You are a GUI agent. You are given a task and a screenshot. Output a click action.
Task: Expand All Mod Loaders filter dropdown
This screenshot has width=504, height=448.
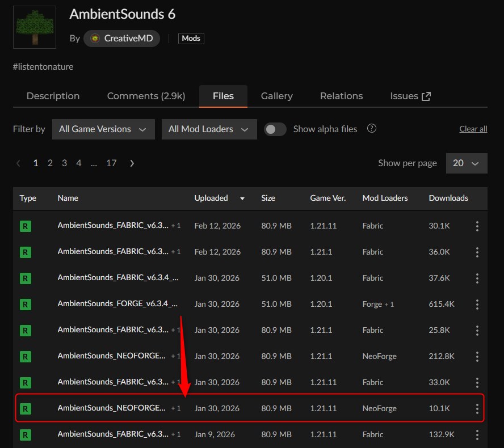click(209, 129)
